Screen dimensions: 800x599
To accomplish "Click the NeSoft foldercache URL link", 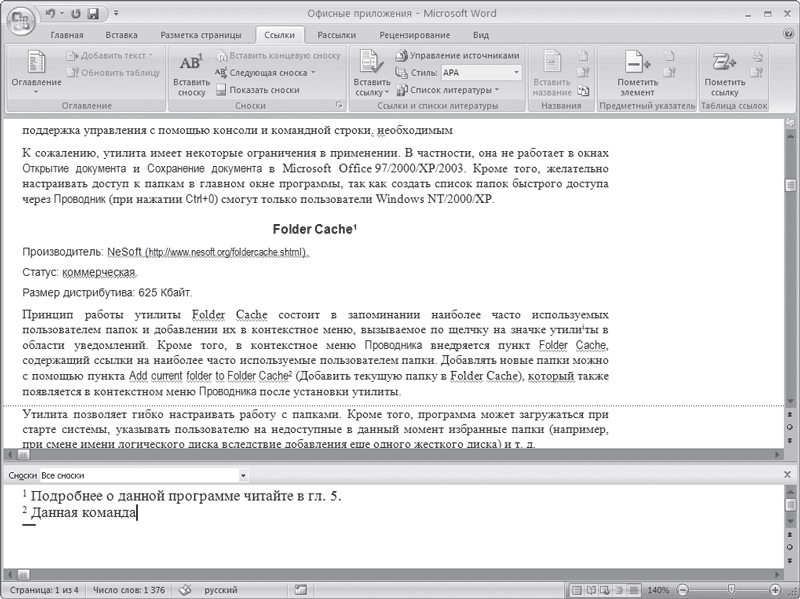I will point(226,252).
